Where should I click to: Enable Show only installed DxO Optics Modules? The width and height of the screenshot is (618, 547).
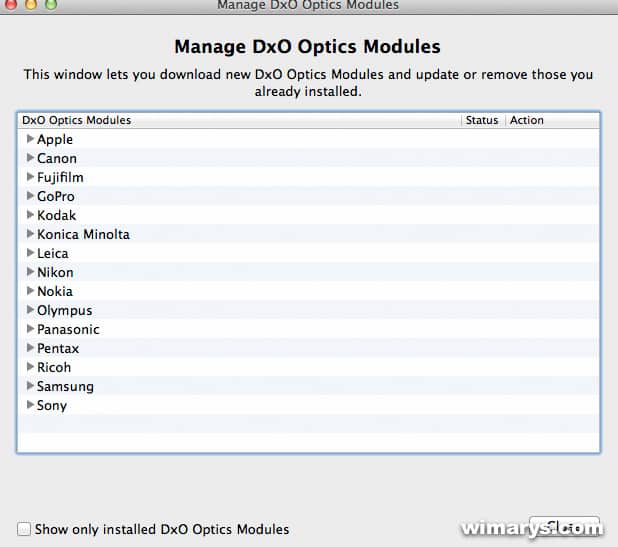pos(24,529)
